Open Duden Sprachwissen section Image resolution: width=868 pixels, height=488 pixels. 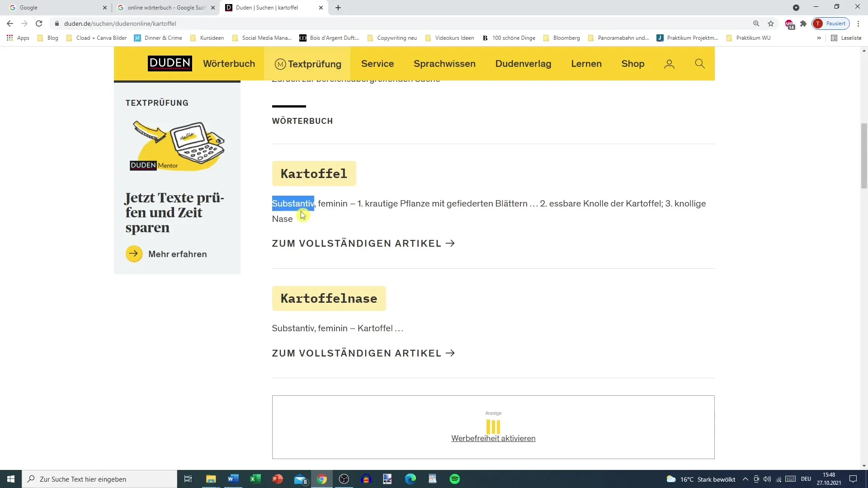point(445,64)
